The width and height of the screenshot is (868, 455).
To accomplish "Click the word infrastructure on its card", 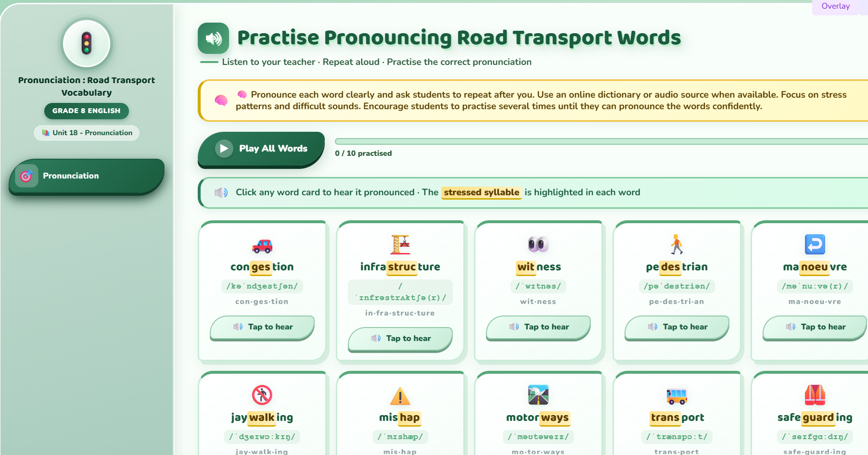I will [400, 267].
